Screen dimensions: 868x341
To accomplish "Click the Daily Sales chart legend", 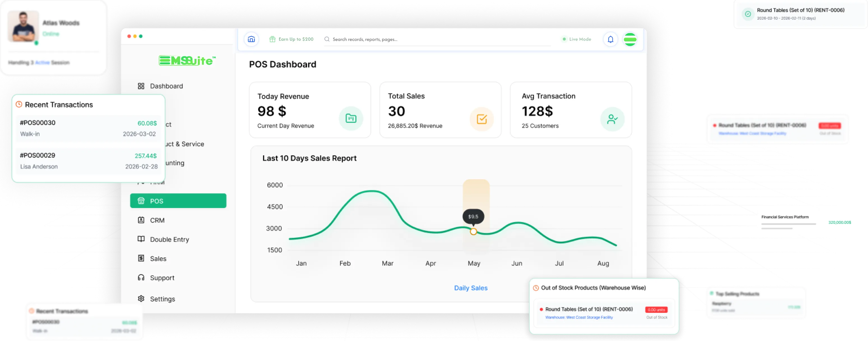I will point(470,288).
